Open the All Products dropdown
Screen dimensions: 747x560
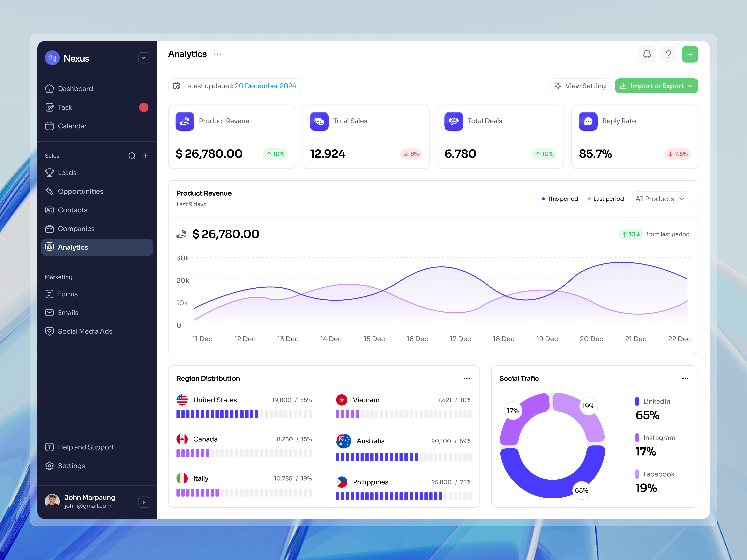tap(660, 198)
